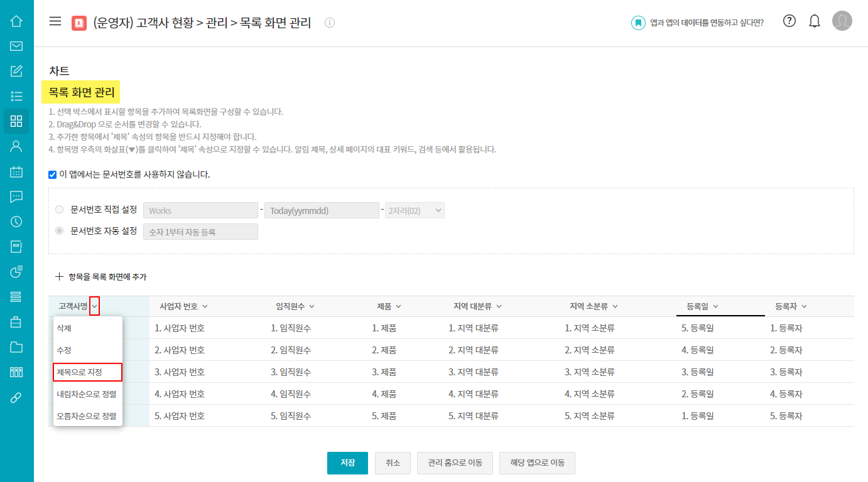Open the 2자리(02) digits dropdown
The image size is (868, 482).
click(415, 210)
